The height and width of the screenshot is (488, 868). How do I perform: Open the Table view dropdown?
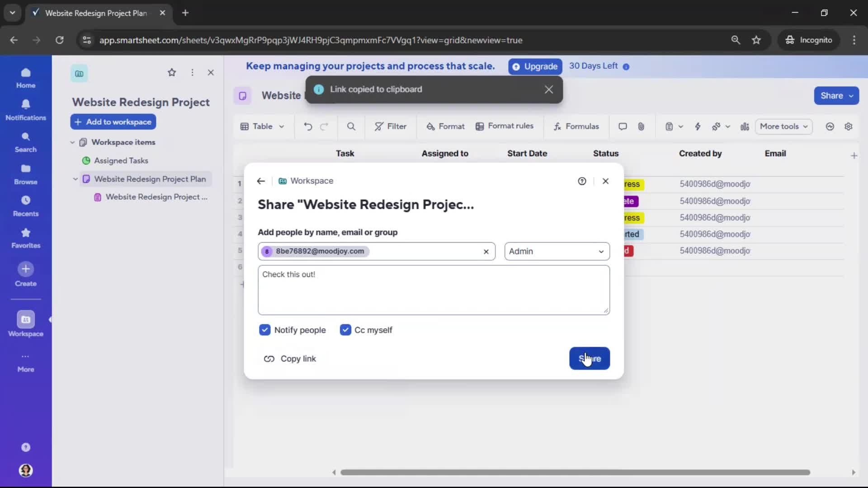click(263, 127)
